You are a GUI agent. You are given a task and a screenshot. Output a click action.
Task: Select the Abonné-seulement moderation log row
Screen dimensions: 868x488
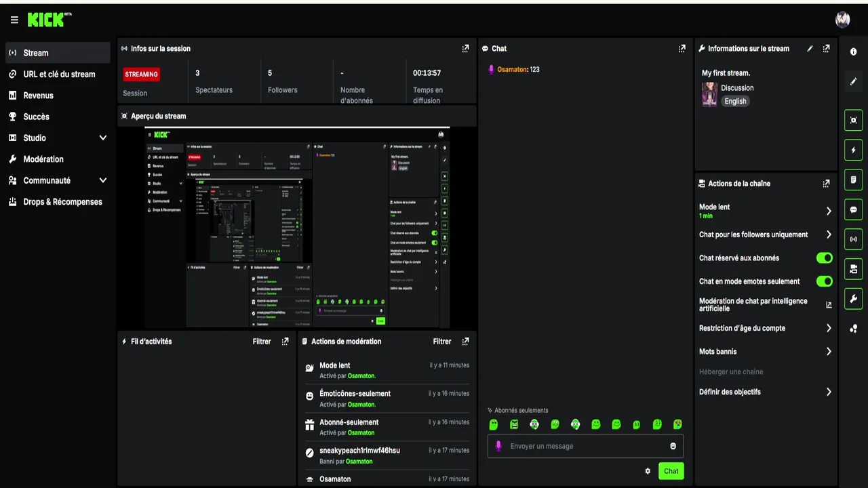tap(387, 427)
